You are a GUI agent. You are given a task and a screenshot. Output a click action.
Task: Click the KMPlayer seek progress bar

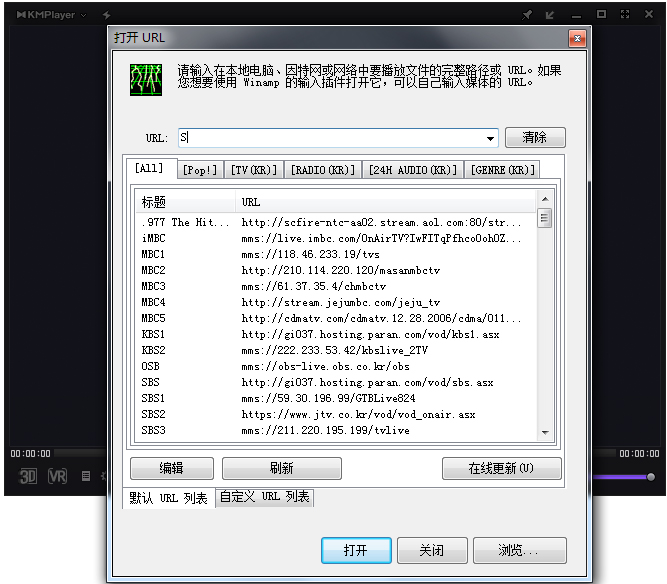click(80, 453)
